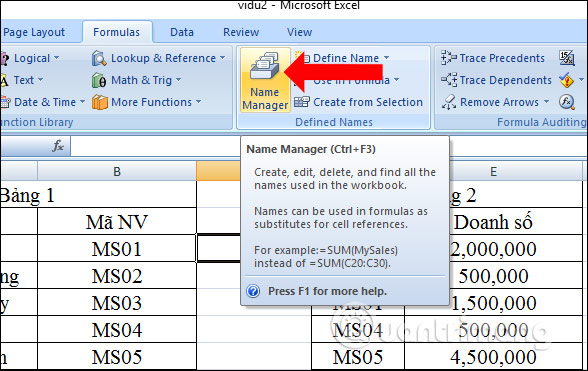Select column B header

click(x=117, y=171)
